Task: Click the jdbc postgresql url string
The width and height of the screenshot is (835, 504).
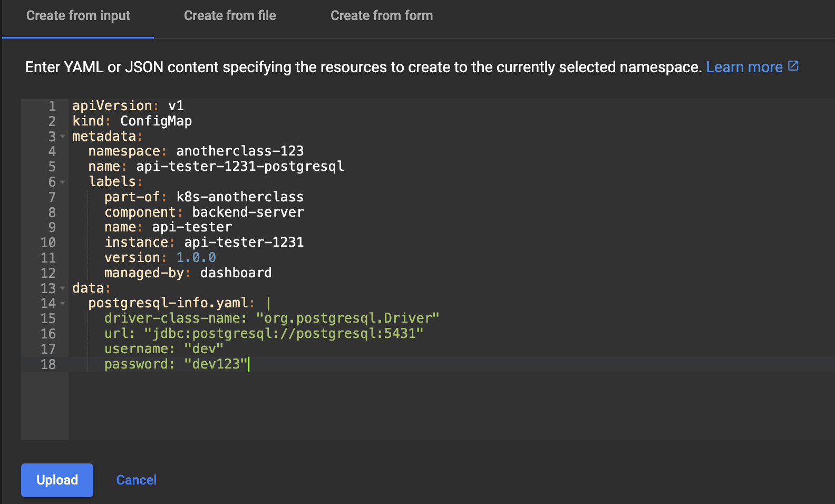Action: [284, 334]
